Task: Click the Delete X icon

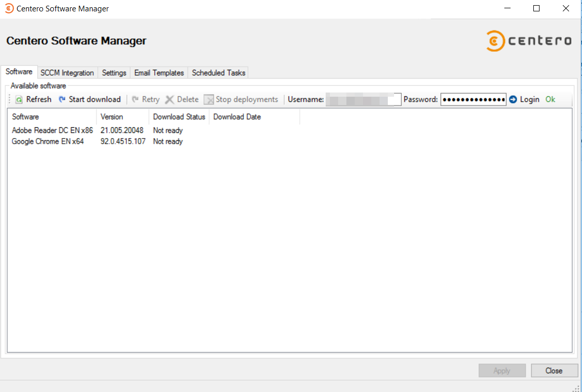Action: click(x=170, y=99)
